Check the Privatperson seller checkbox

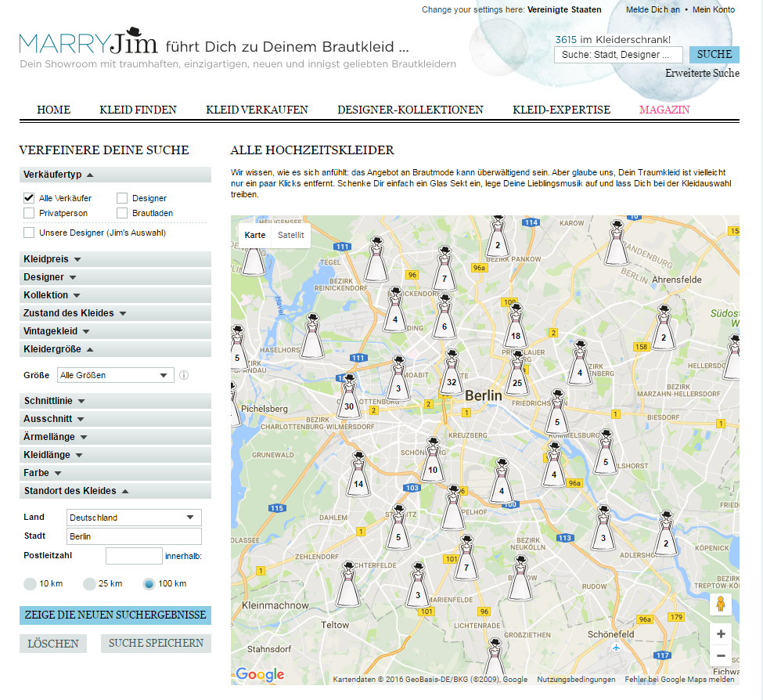pos(29,213)
